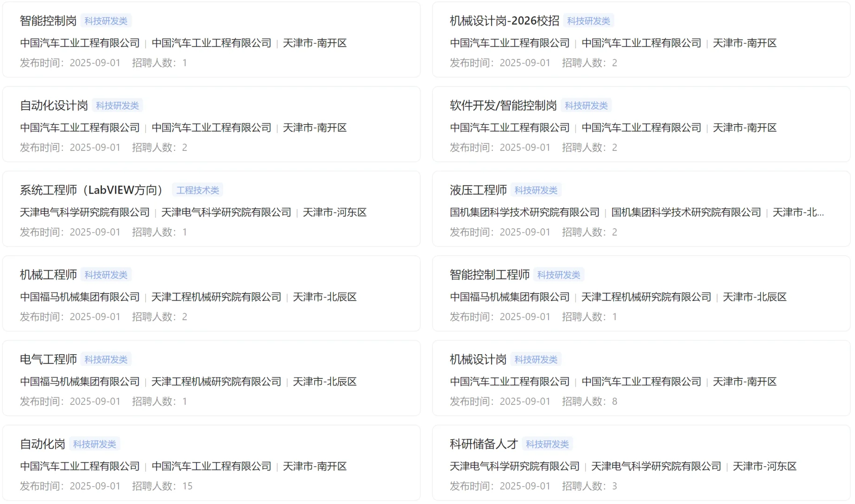Viewport: 855px width, 504px height.
Task: Open the 软件开发/智能控制岗 job listing
Action: coord(503,105)
